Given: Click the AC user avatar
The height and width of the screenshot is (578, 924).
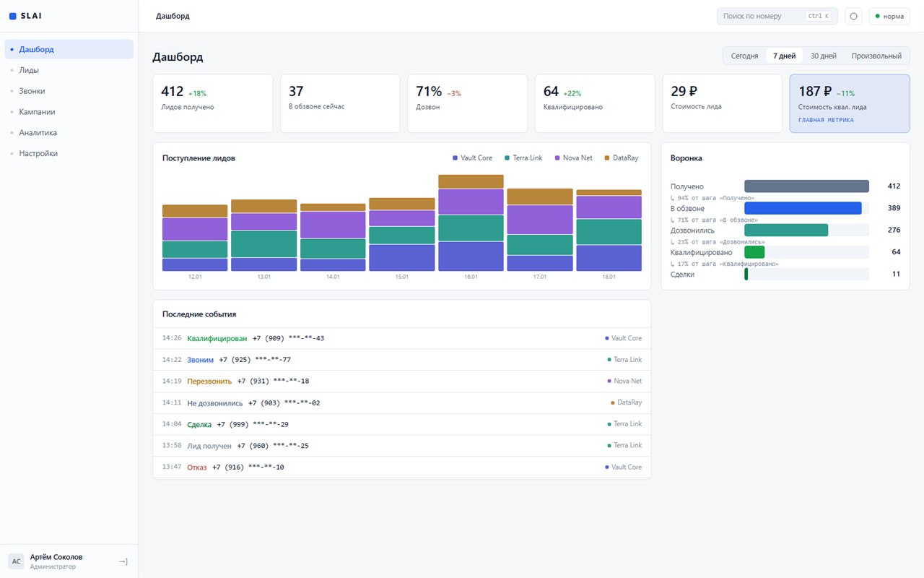Looking at the screenshot, I should click(16, 561).
